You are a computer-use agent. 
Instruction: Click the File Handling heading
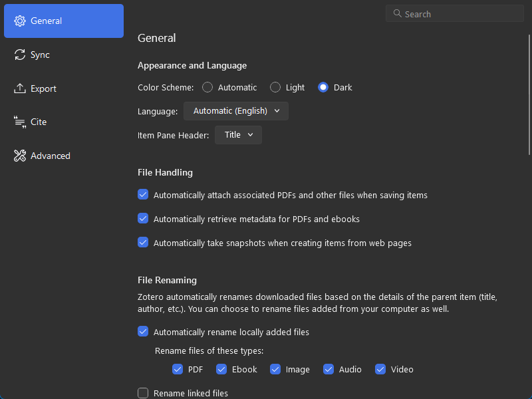coord(165,173)
